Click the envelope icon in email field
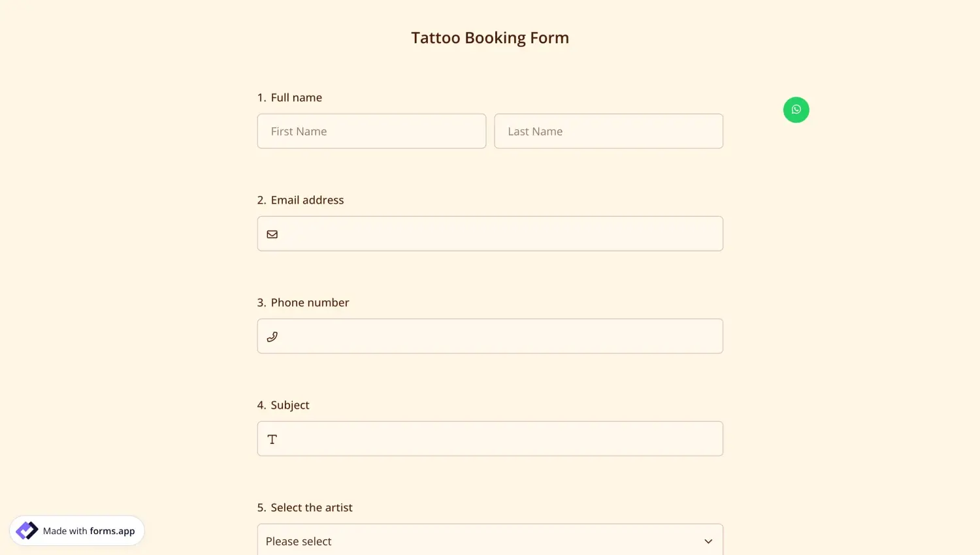Image resolution: width=980 pixels, height=555 pixels. (272, 234)
